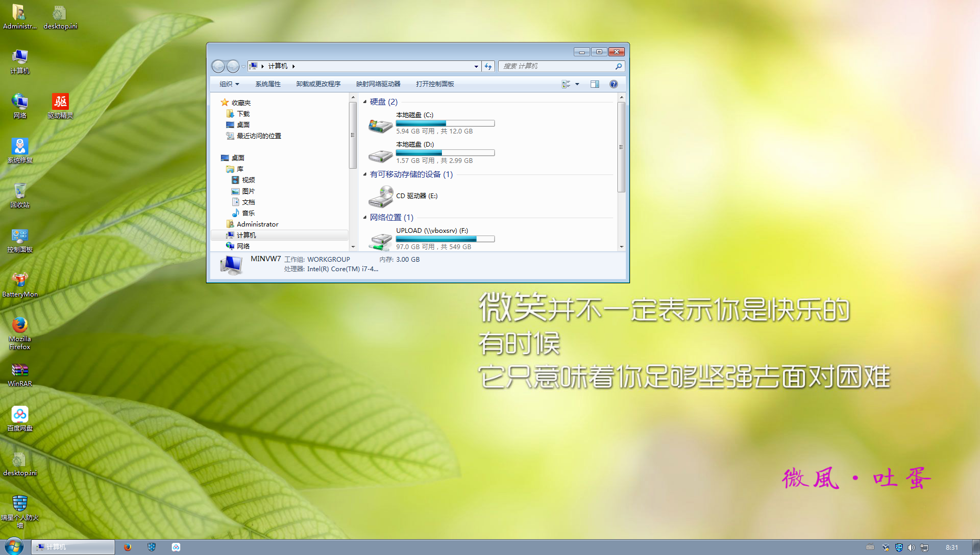Click the file list vertical scrollbar
This screenshot has width=980, height=555.
click(621, 147)
